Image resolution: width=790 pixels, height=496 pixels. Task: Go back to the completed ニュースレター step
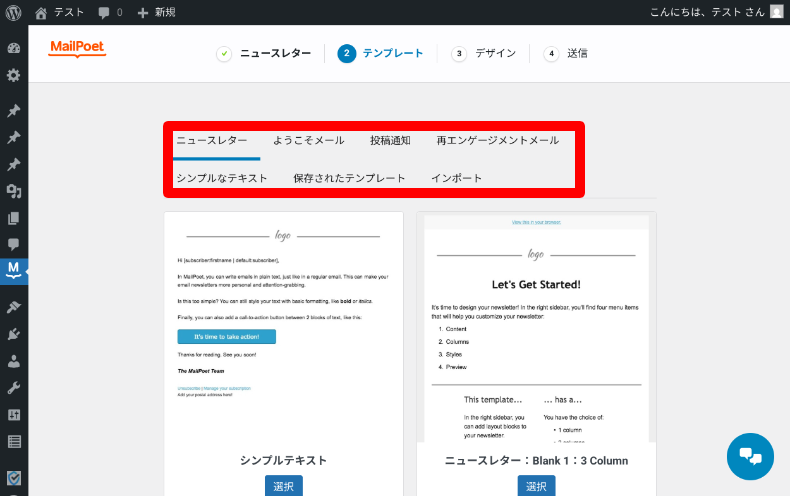264,53
